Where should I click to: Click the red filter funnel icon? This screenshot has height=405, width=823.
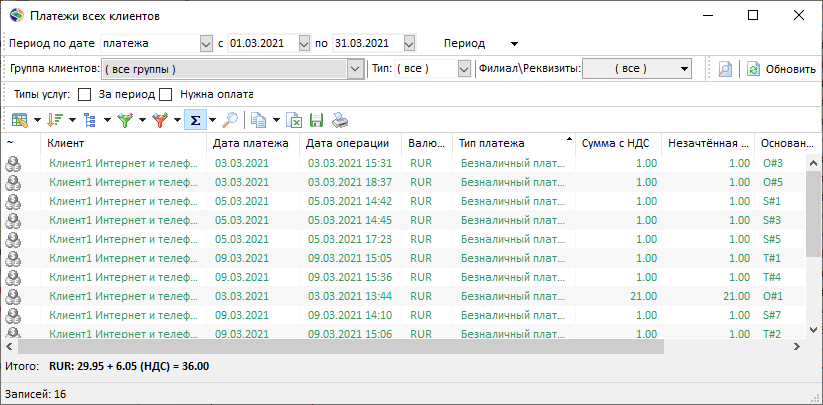tap(160, 121)
